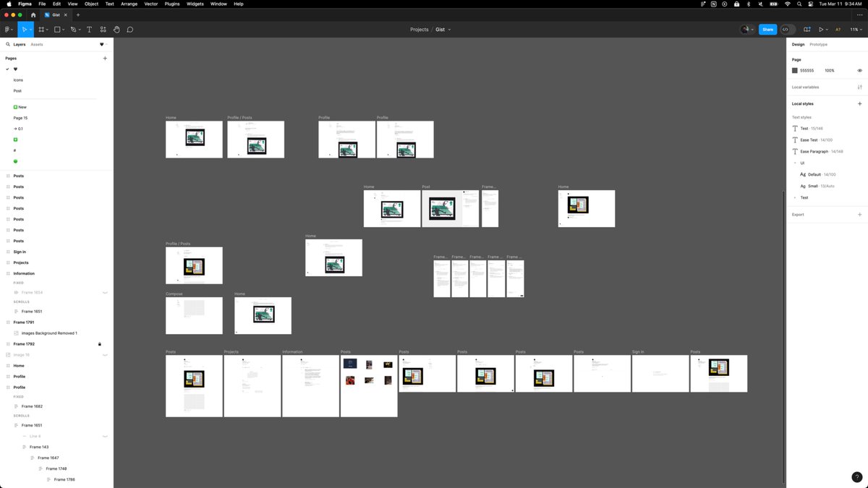Select the Move tool

click(x=24, y=30)
